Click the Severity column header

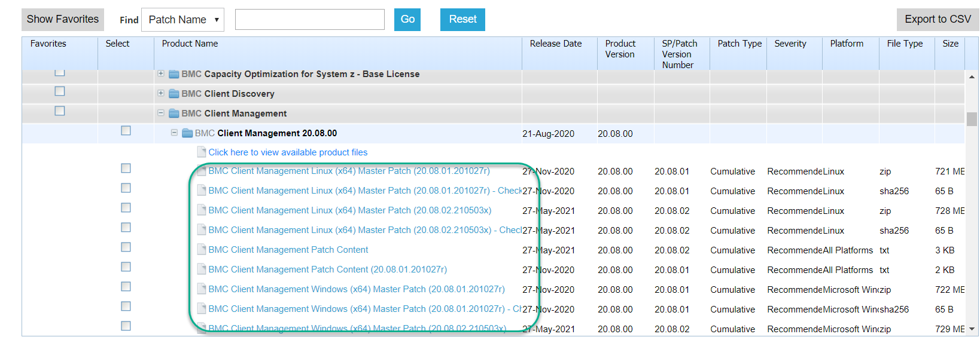(790, 44)
